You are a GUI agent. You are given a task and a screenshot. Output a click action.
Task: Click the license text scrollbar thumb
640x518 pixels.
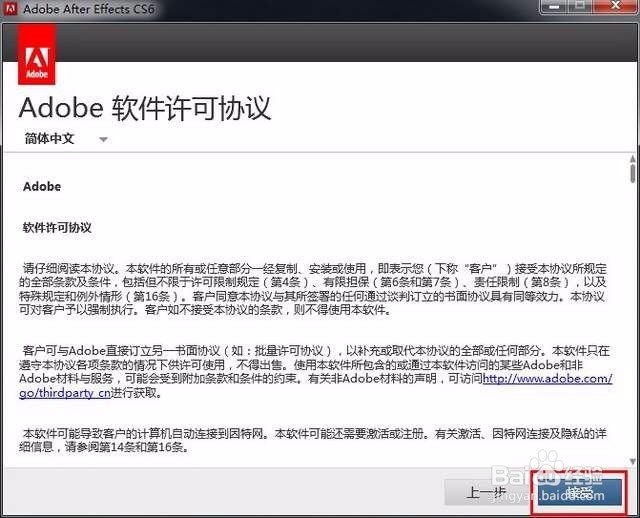(x=633, y=173)
